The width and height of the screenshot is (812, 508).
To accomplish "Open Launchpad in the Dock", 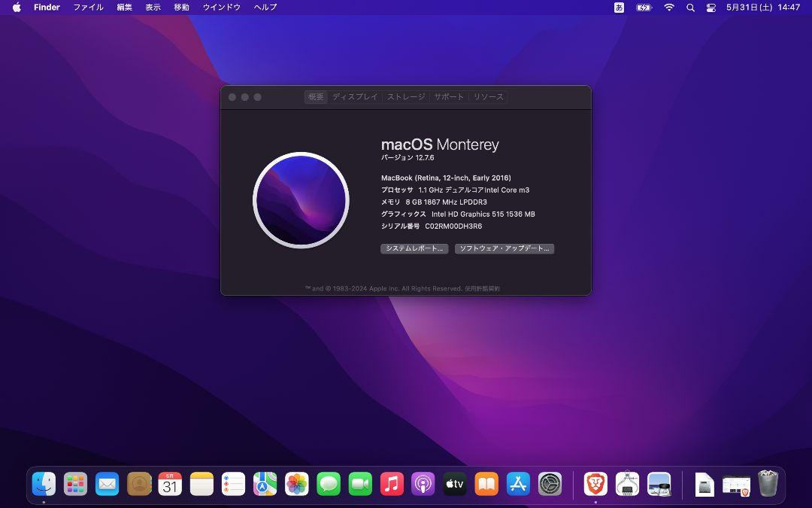I will pos(76,484).
